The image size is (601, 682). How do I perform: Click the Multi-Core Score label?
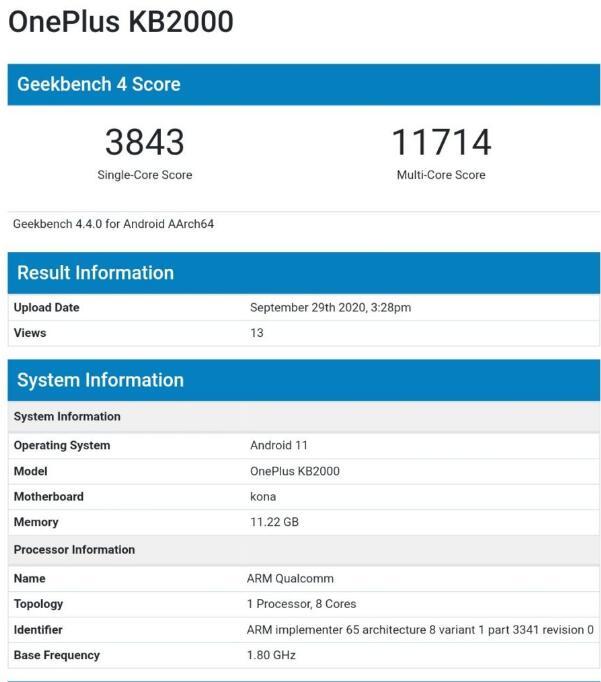[x=441, y=175]
